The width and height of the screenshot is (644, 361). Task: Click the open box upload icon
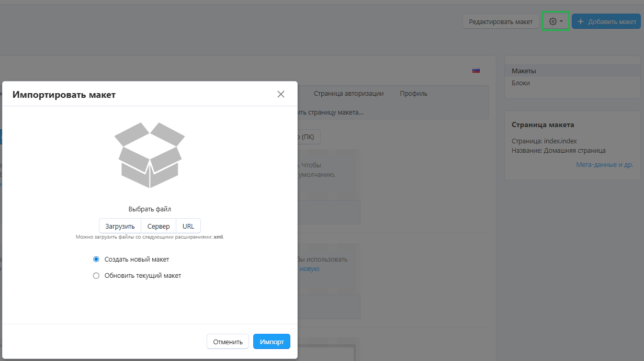150,155
